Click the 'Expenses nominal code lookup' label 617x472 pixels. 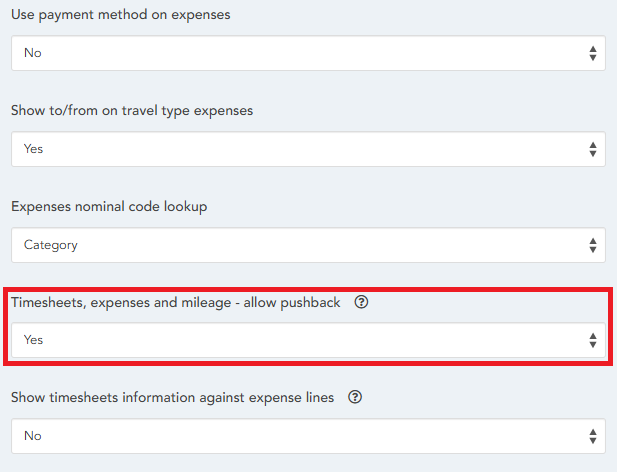point(111,206)
